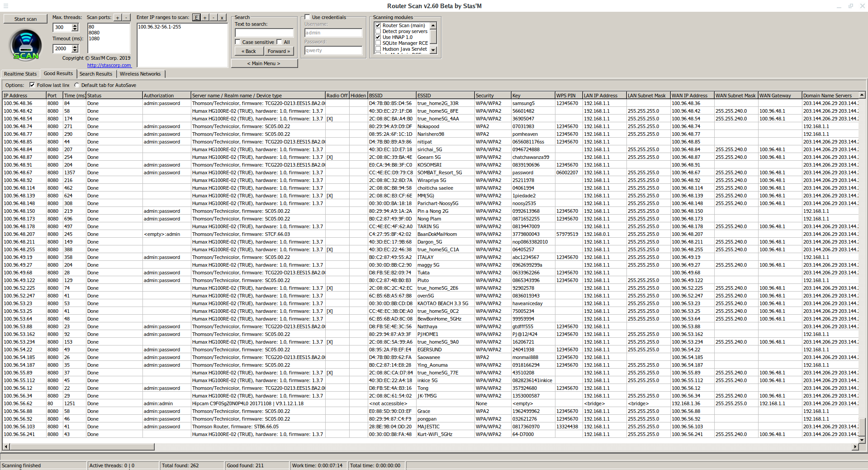The height and width of the screenshot is (470, 868).
Task: Click the Text to search field
Action: point(264,33)
